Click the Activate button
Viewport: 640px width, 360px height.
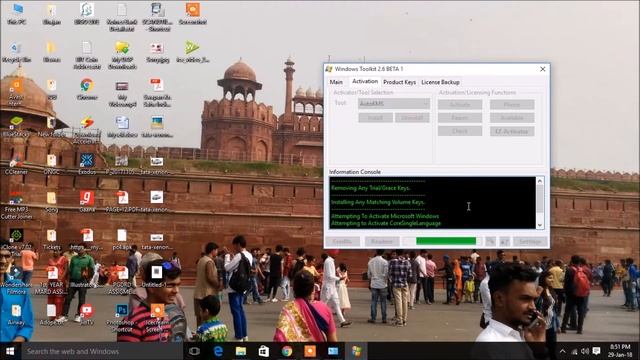[x=460, y=104]
